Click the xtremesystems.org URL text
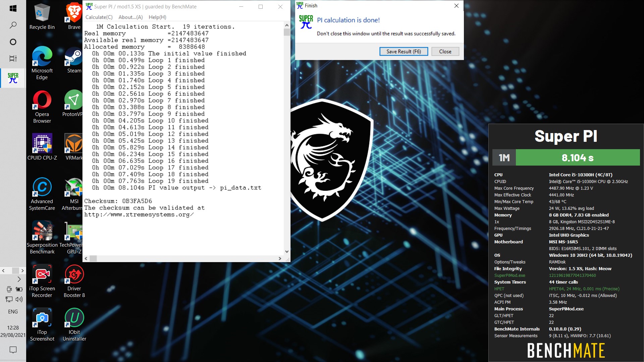 coord(139,215)
